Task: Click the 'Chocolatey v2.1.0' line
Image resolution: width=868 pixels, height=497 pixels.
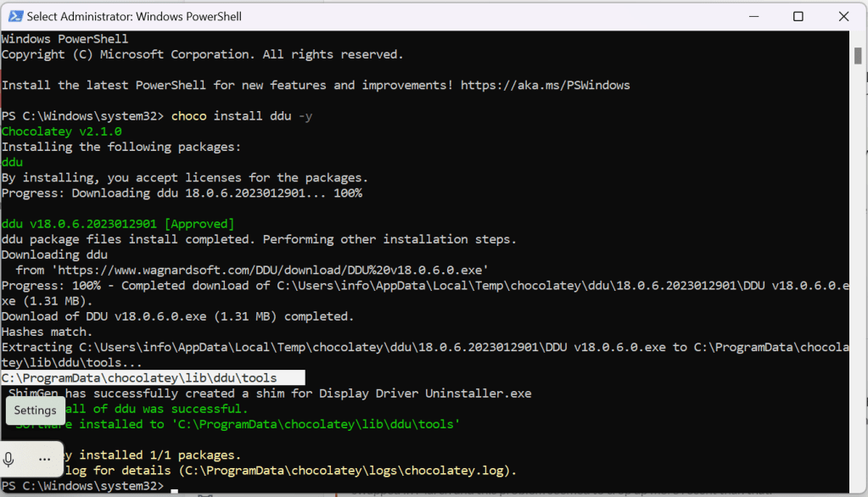Action: [x=61, y=131]
